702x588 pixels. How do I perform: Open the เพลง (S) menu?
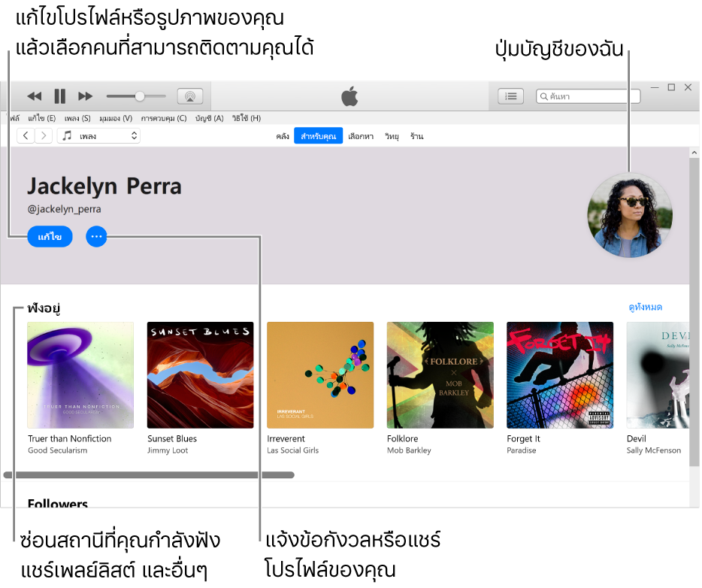pos(77,118)
